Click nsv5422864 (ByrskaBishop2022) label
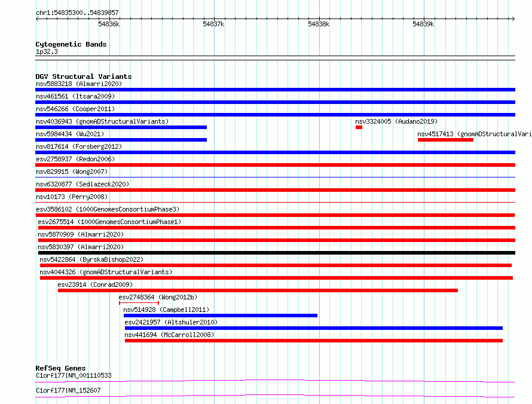 coord(91,259)
